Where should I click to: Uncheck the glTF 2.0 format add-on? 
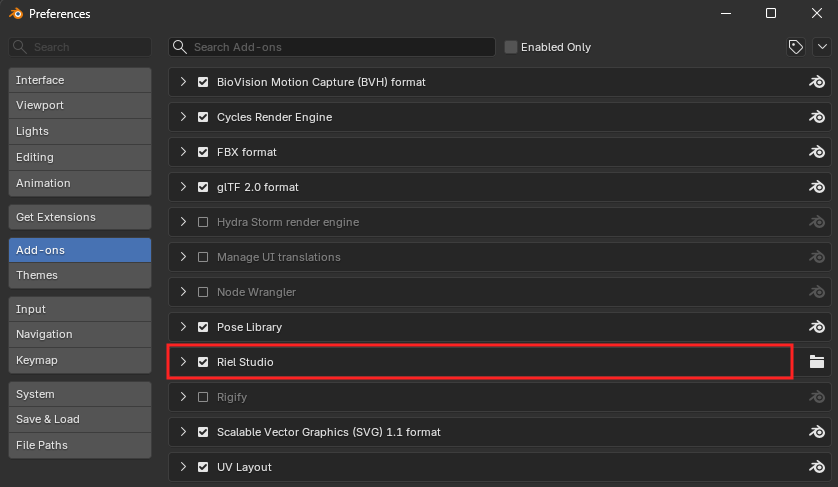[203, 187]
